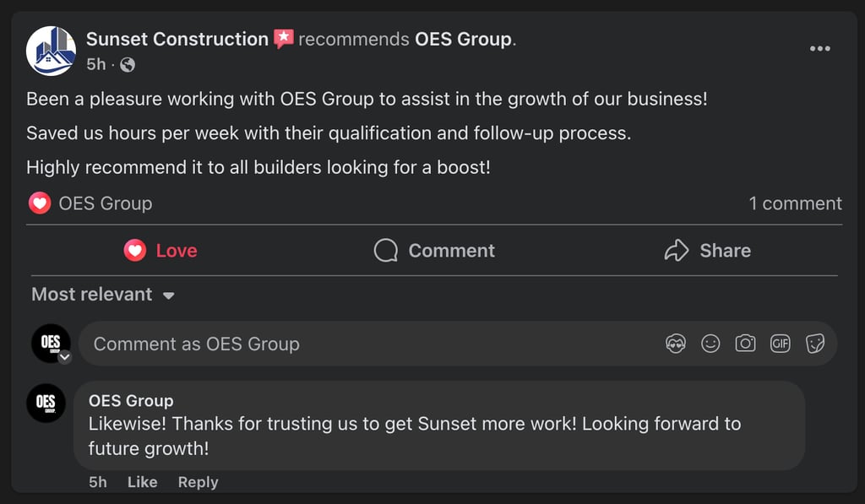865x504 pixels.
Task: Add a GIF to the comment
Action: point(780,344)
